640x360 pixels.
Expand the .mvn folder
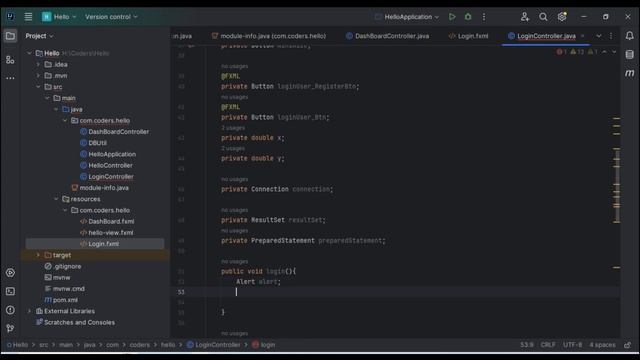[x=38, y=76]
